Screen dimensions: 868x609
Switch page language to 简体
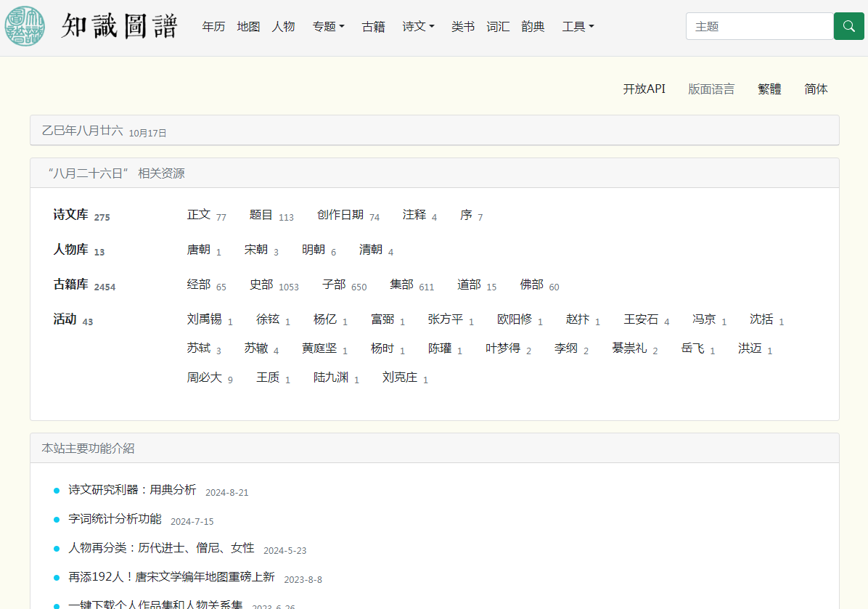coord(816,89)
